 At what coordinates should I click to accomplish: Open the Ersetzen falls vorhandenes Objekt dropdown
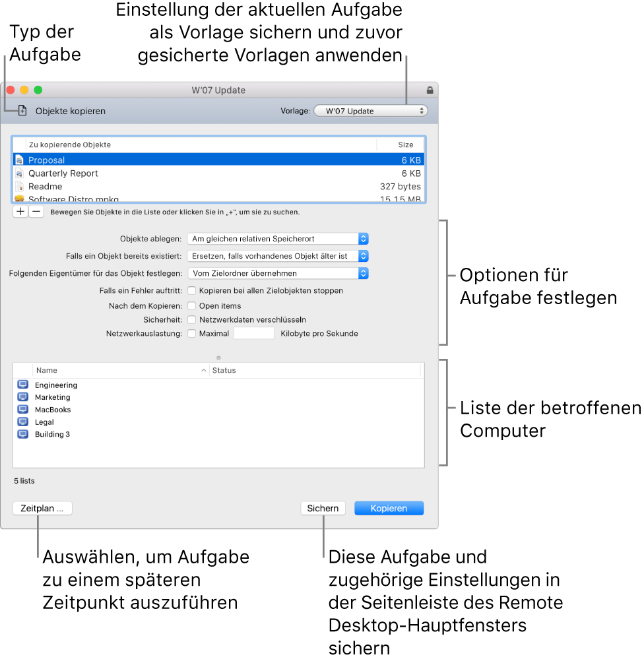point(279,256)
